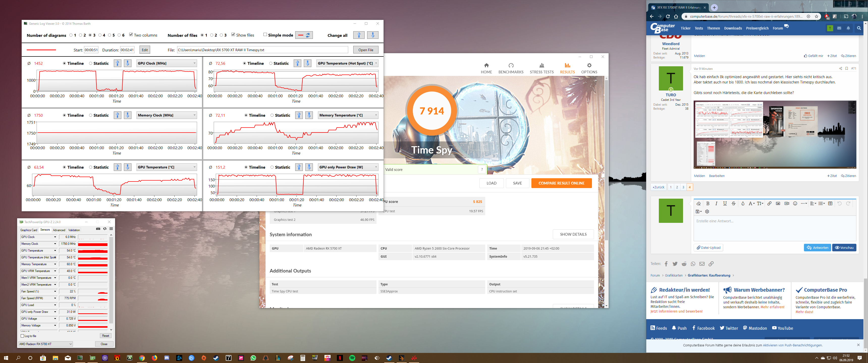Select Statistic radio for GPU Clock diagram
Viewport: 868px width, 363px height.
(x=91, y=63)
